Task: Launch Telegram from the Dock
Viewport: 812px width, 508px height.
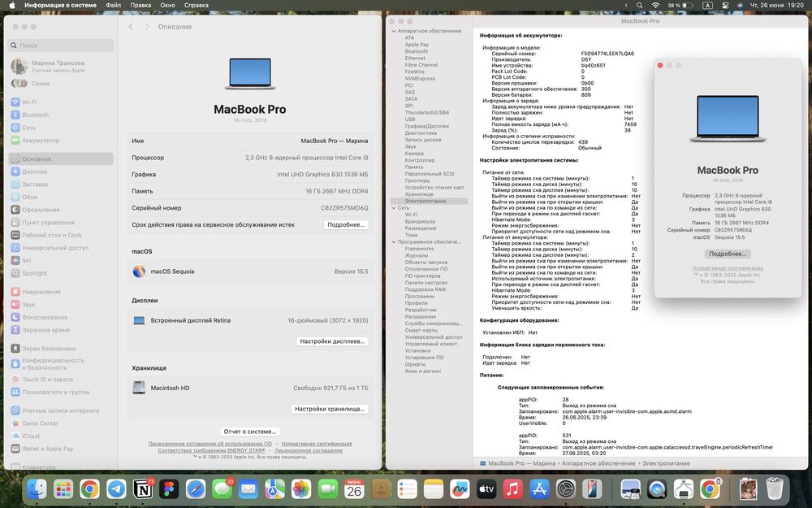Action: coord(116,488)
